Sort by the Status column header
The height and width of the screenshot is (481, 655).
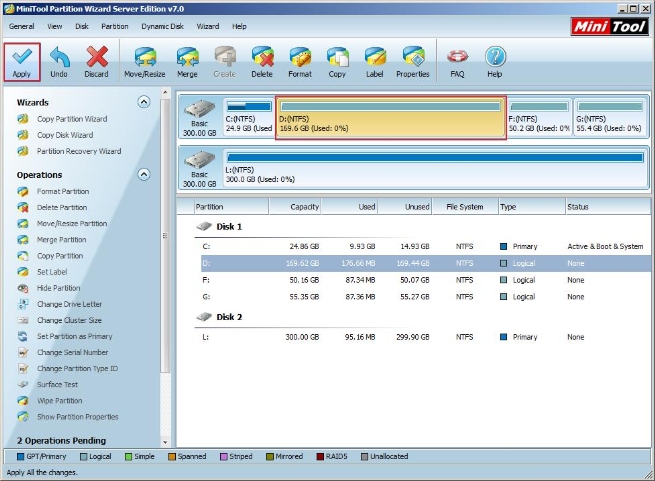coord(609,207)
